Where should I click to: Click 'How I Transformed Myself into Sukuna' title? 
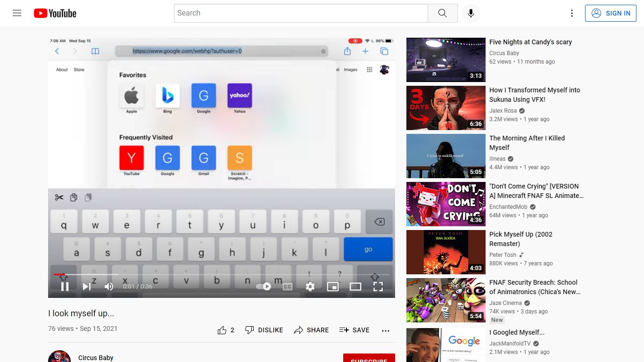click(x=535, y=95)
